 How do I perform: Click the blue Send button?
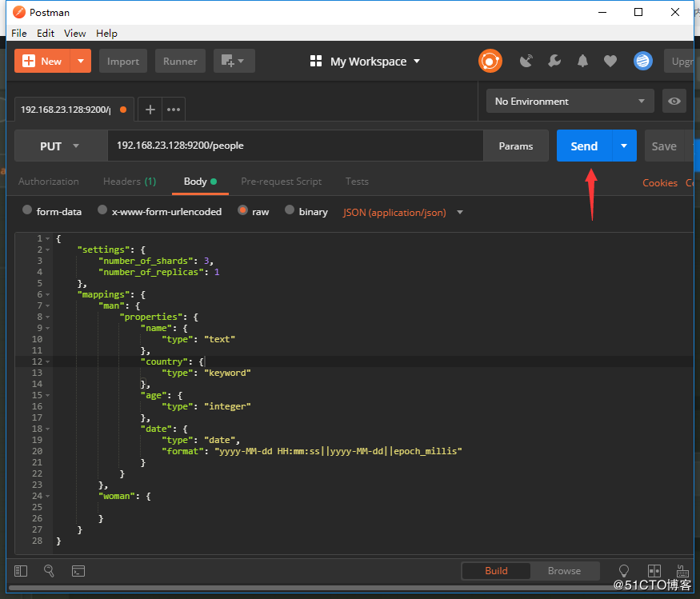(x=584, y=146)
